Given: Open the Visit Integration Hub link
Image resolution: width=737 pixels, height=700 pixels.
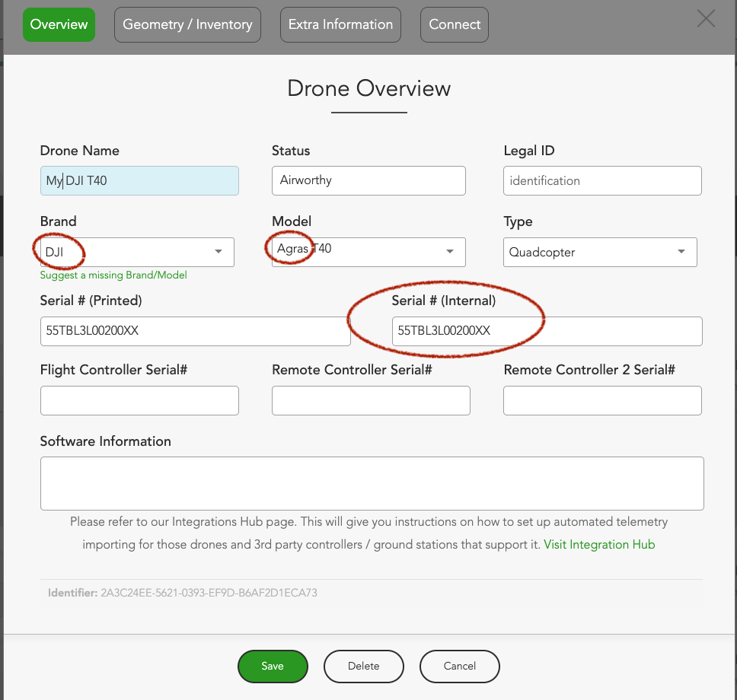Looking at the screenshot, I should coord(599,545).
